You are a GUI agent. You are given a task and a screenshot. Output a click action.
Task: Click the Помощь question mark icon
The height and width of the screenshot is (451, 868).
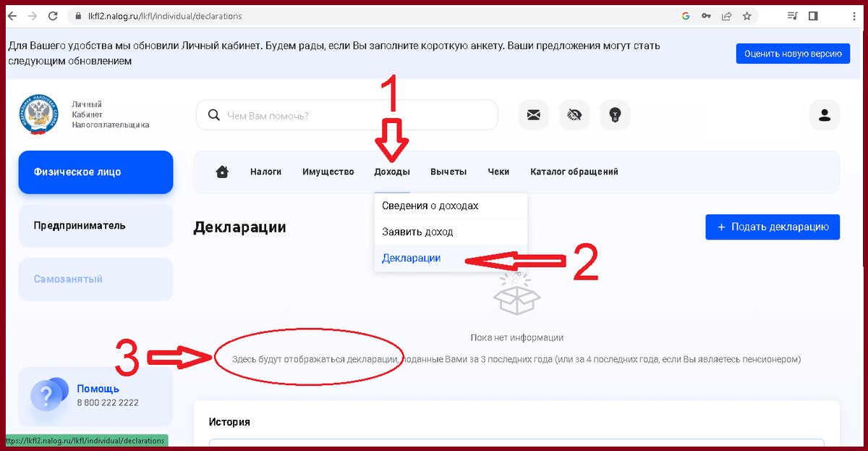click(48, 395)
